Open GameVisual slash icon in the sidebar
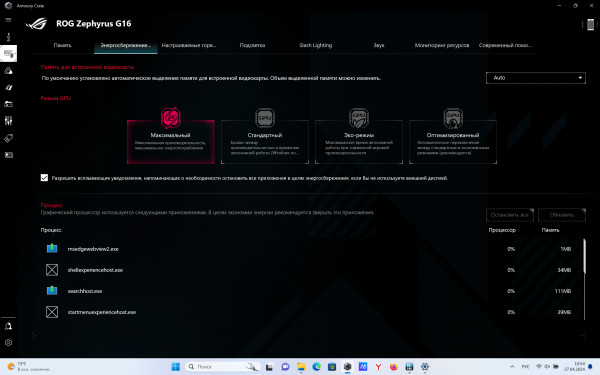600x375 pixels. point(8,88)
